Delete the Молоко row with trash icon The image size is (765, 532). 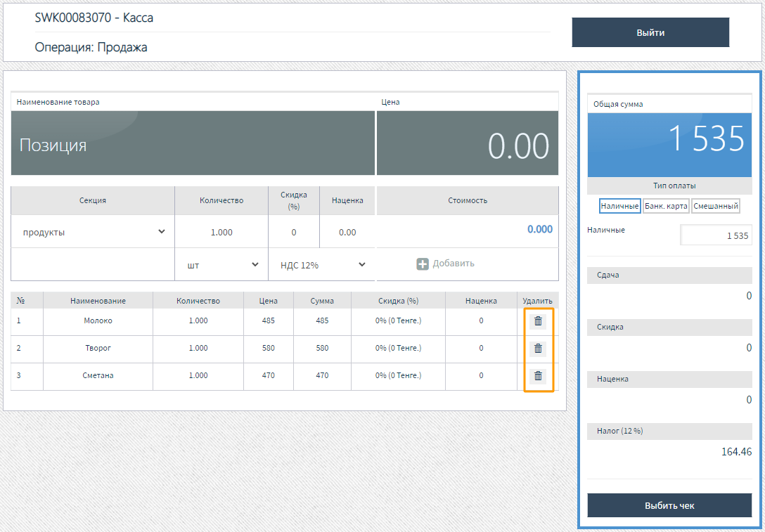click(x=538, y=321)
